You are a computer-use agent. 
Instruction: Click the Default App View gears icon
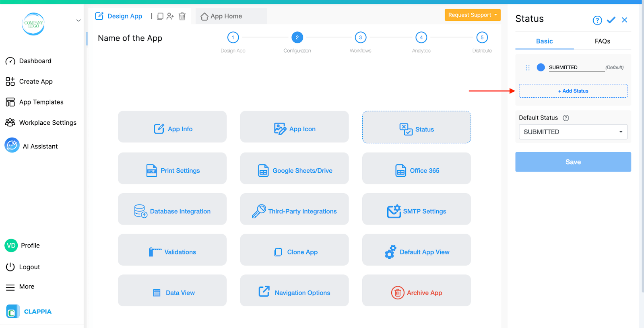click(390, 252)
